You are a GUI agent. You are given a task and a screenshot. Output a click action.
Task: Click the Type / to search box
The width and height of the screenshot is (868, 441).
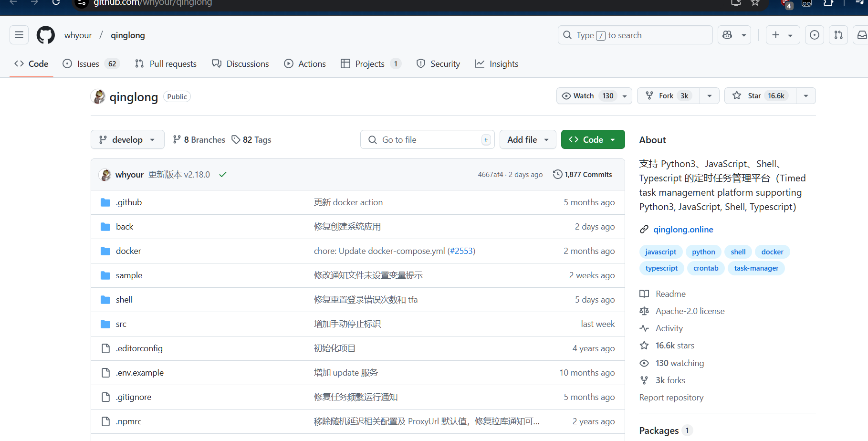coord(635,35)
